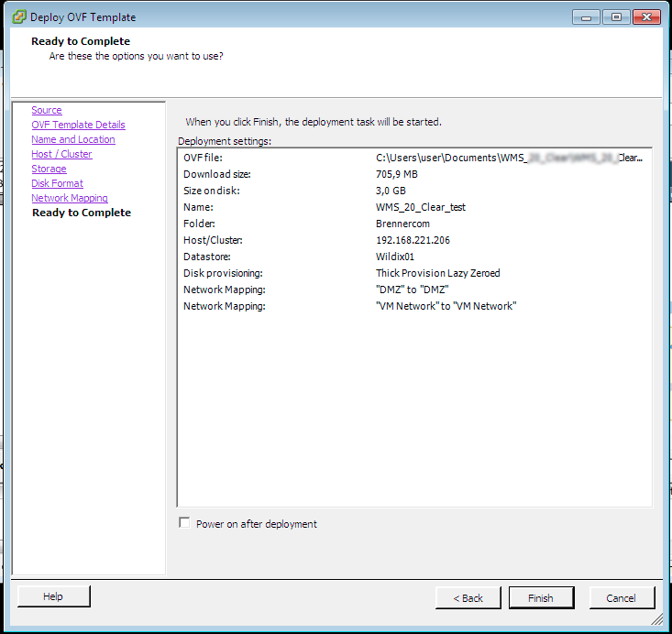Click the Disk provisioning label
Viewport: 672px width, 634px height.
click(x=223, y=273)
